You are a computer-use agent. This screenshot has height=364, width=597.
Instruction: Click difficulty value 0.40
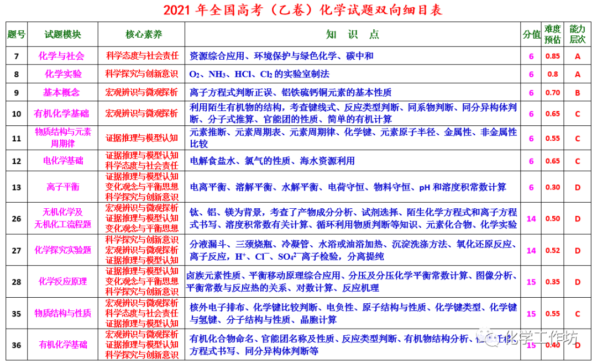point(552,345)
